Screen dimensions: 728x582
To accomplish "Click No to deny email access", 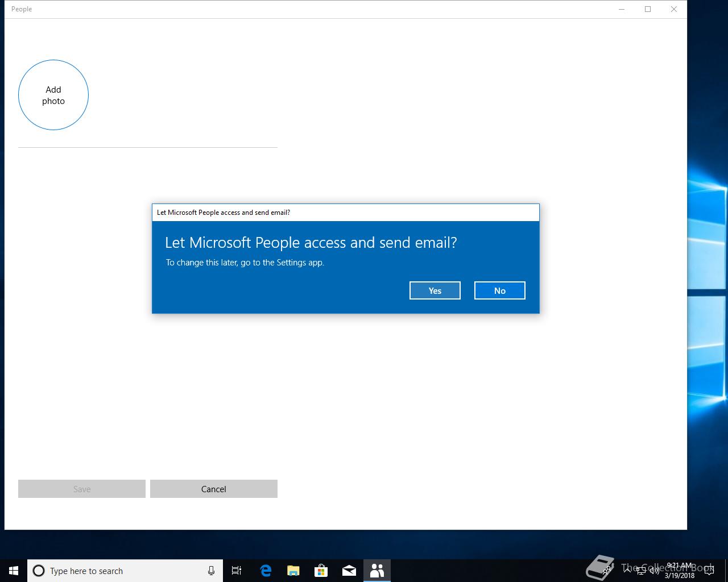I will pos(499,290).
